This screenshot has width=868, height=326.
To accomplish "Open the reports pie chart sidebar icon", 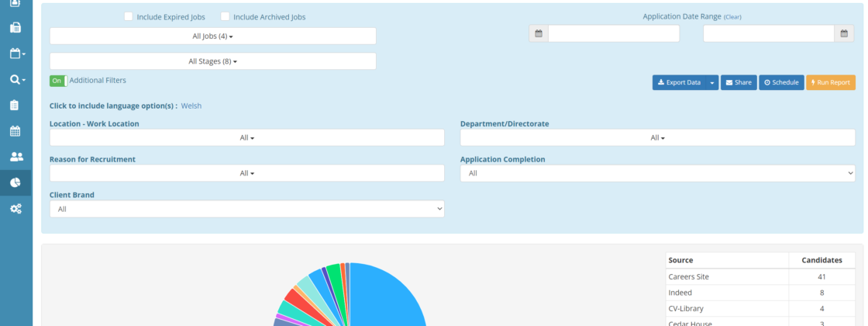I will [x=15, y=182].
